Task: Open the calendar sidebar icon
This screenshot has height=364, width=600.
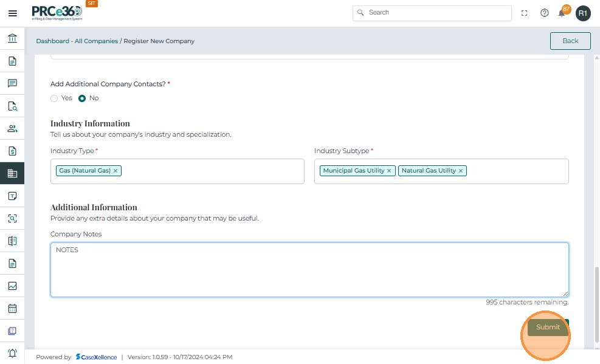Action: click(x=12, y=309)
